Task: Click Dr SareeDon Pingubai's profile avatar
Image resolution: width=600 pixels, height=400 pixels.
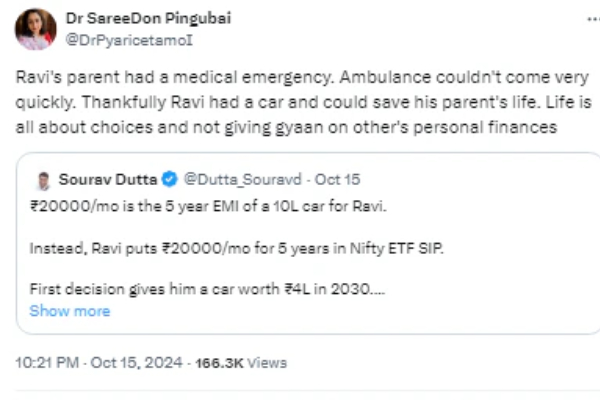Action: (35, 29)
